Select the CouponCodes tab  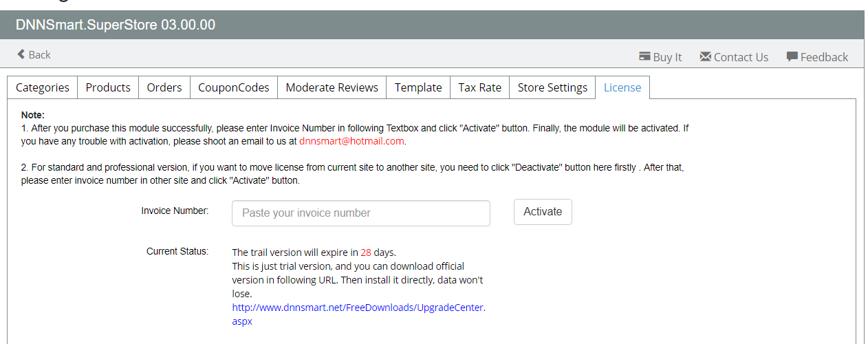tap(234, 87)
